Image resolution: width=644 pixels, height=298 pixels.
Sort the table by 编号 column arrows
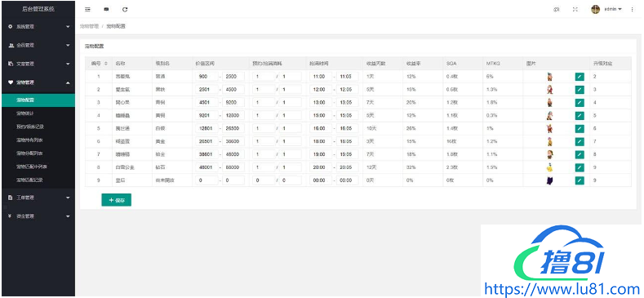click(x=106, y=64)
